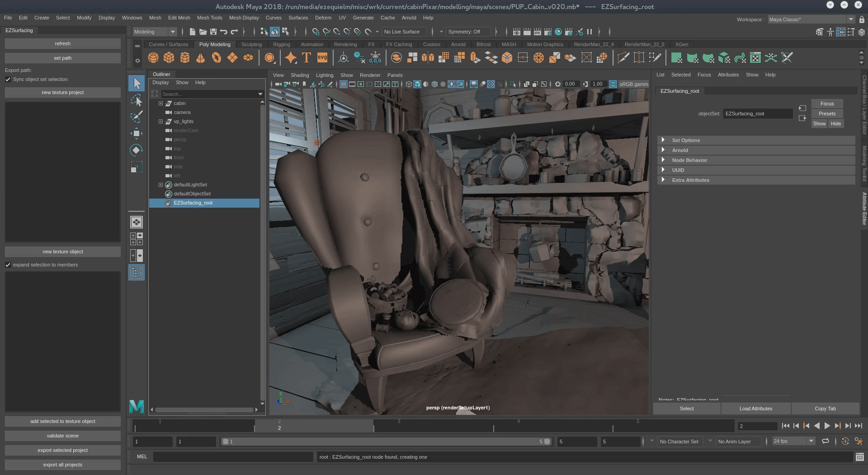This screenshot has width=868, height=475.
Task: Create a polygon cone from the shelf
Action: click(x=201, y=57)
